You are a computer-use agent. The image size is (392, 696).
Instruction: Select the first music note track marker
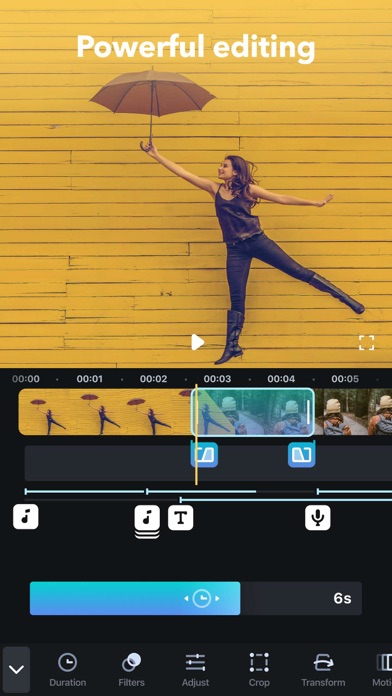tap(26, 517)
